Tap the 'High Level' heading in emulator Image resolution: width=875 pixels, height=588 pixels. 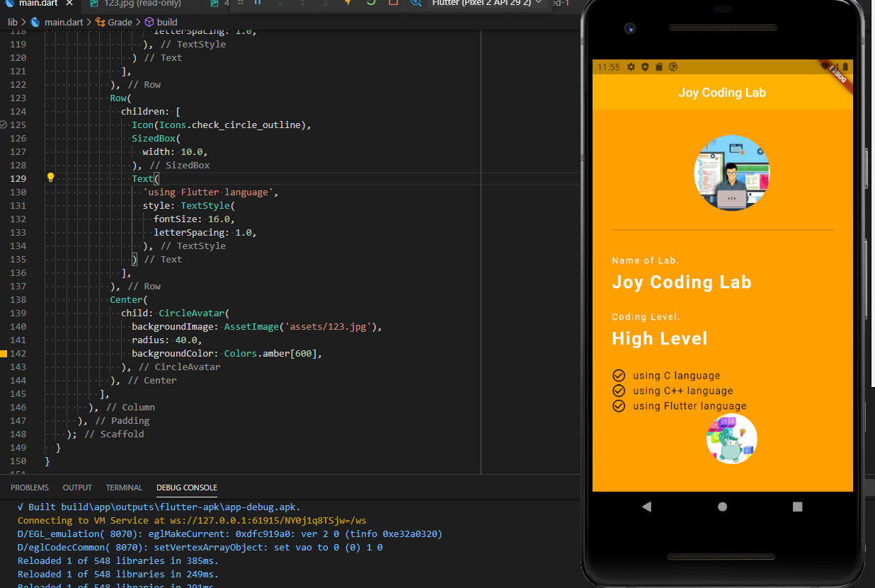pyautogui.click(x=660, y=338)
